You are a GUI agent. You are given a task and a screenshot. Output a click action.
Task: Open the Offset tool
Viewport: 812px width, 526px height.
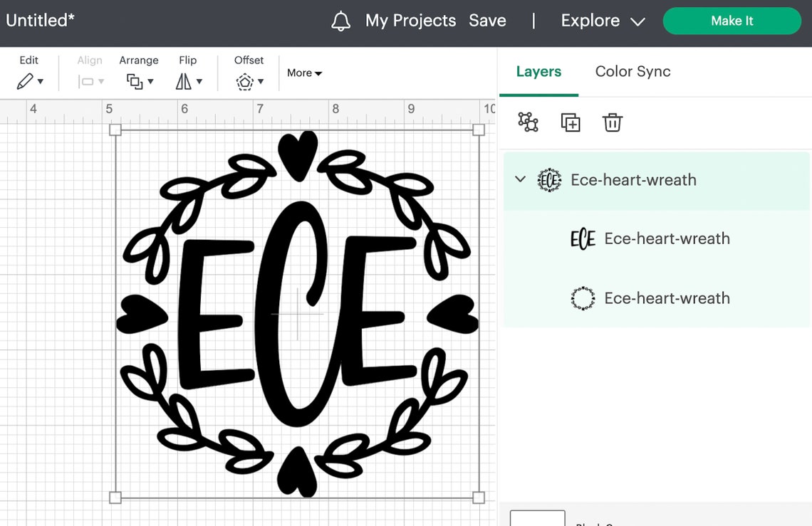[x=244, y=81]
